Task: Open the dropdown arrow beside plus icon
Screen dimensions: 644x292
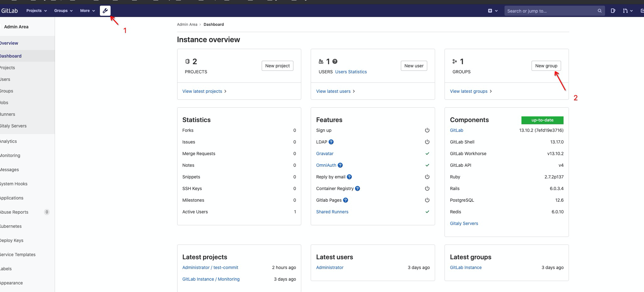Action: pos(496,11)
